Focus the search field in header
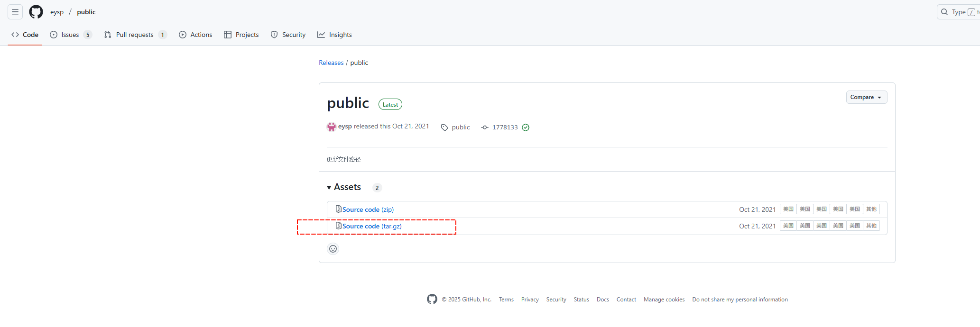Viewport: 980px width, 327px height. click(959, 12)
